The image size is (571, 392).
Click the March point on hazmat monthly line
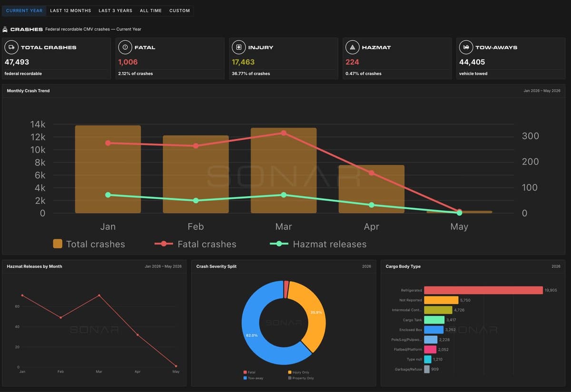tap(99, 295)
